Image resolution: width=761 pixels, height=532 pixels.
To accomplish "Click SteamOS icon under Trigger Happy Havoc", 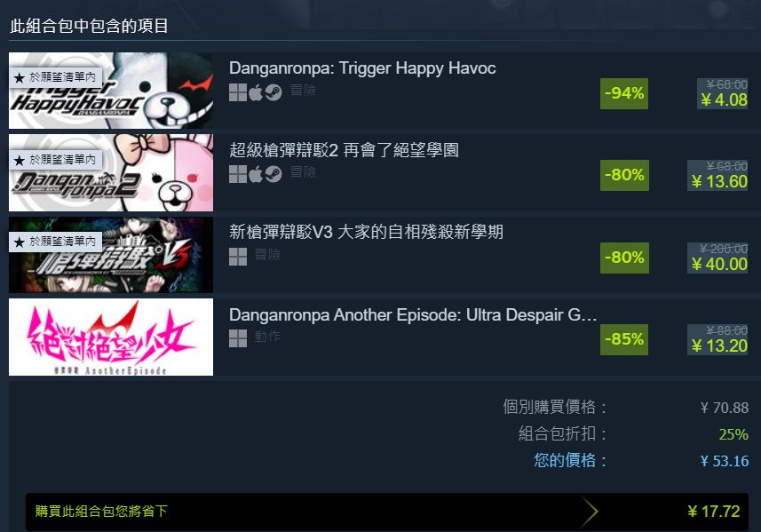I will (273, 91).
